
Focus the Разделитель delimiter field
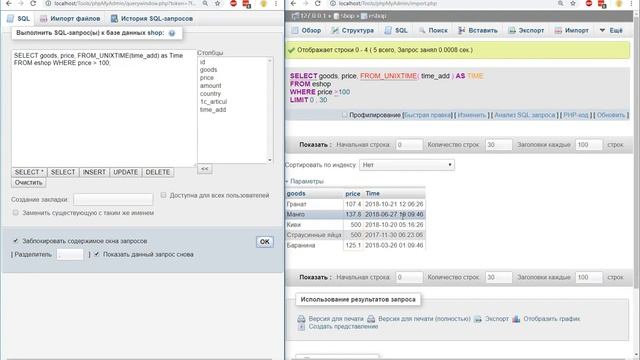(x=70, y=255)
